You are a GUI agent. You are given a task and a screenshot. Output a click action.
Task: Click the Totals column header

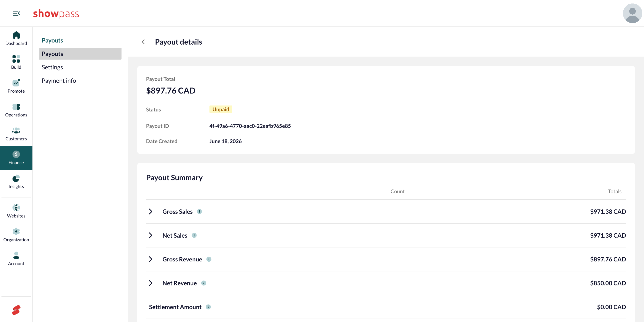[x=614, y=191]
